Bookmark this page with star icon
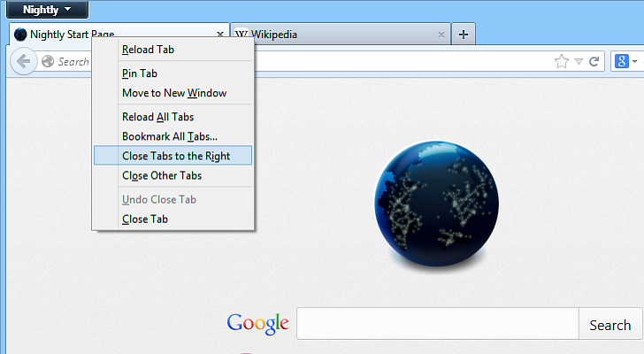 coord(562,62)
